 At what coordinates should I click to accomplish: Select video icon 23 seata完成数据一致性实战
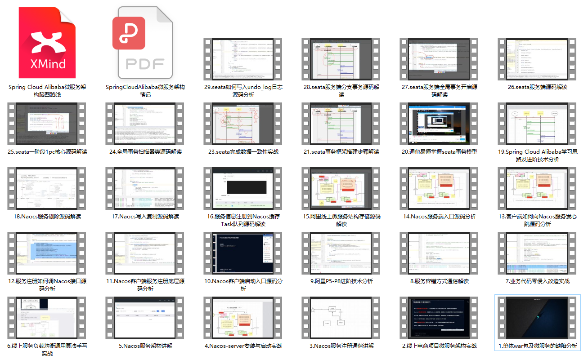pyautogui.click(x=243, y=124)
